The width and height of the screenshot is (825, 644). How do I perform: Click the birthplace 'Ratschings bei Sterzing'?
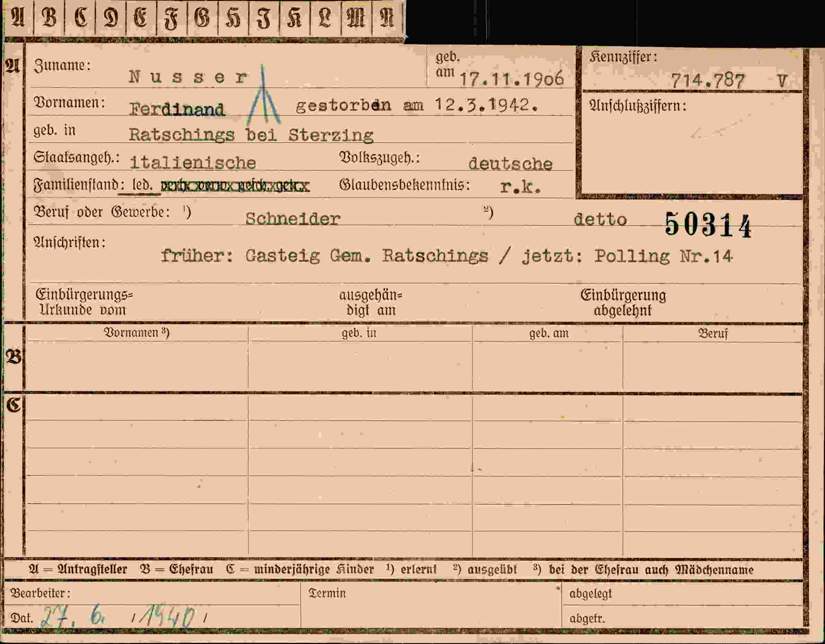(x=251, y=135)
